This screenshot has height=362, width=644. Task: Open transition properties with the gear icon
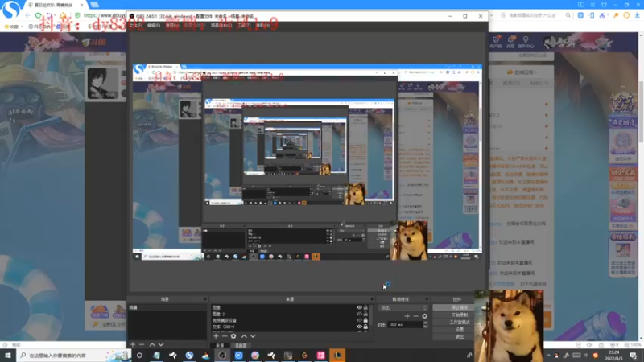pos(425,316)
